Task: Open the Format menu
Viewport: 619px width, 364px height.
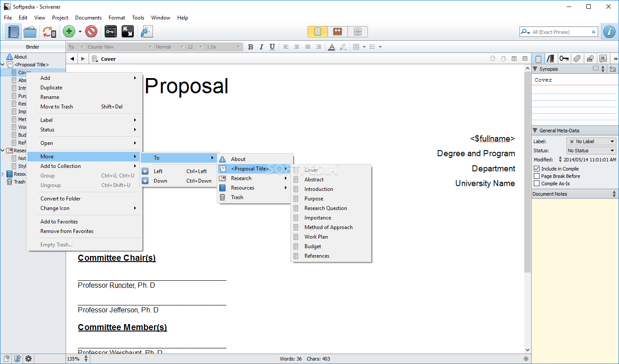Action: click(x=117, y=18)
